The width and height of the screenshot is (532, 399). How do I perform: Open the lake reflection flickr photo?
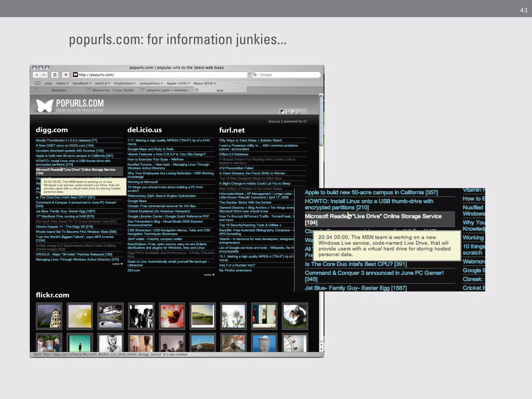click(x=110, y=316)
